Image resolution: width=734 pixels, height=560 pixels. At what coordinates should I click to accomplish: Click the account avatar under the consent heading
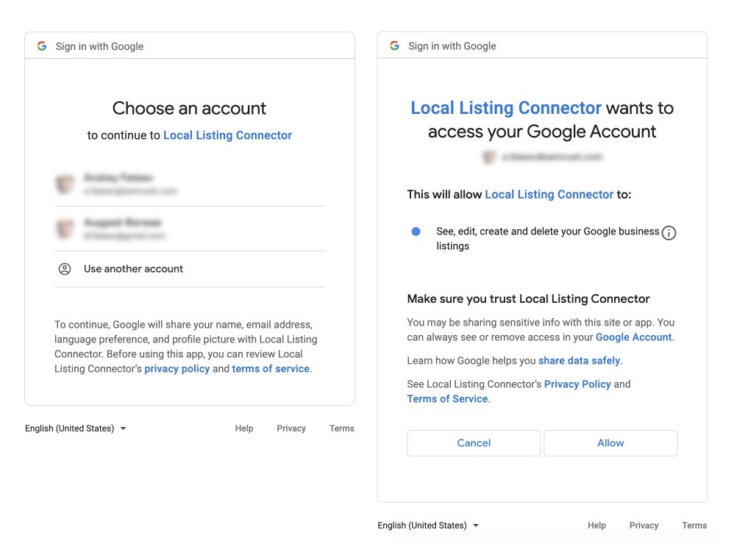click(489, 157)
